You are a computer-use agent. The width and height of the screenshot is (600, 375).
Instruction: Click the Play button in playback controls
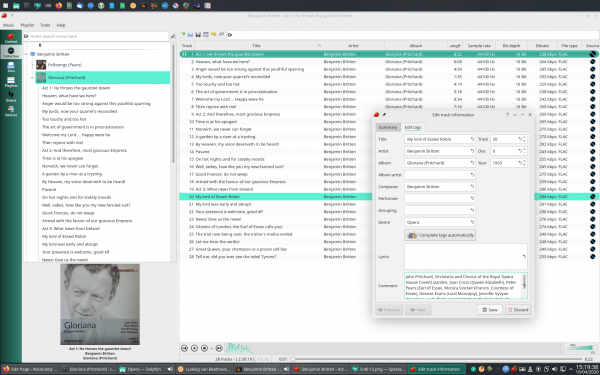coord(194,348)
